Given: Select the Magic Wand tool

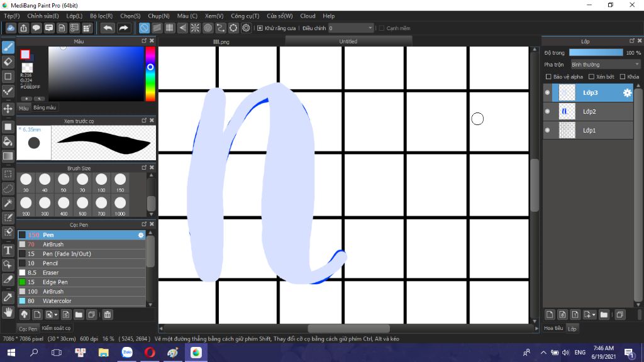Looking at the screenshot, I should [8, 203].
